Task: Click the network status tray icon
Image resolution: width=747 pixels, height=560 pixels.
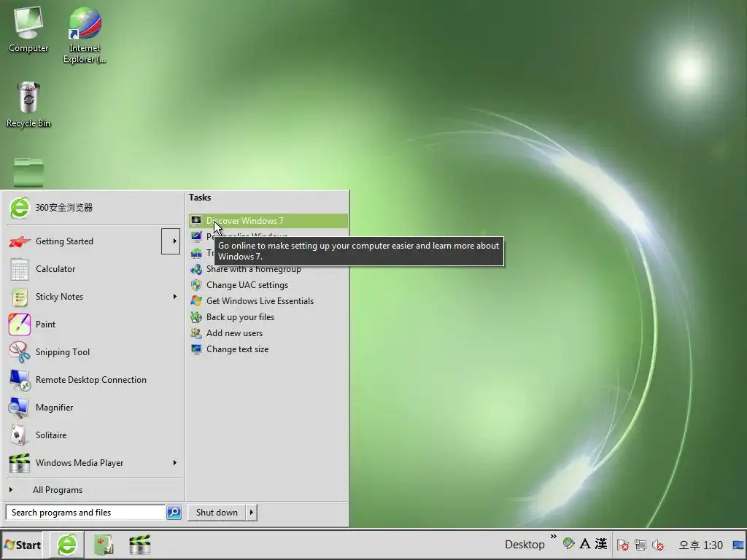Action: (640, 545)
